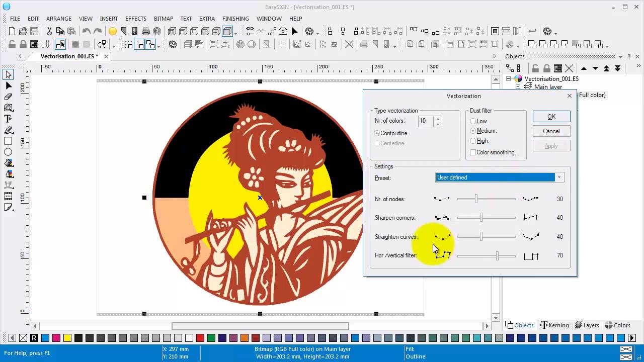Select the Low dust filter option

pyautogui.click(x=473, y=121)
